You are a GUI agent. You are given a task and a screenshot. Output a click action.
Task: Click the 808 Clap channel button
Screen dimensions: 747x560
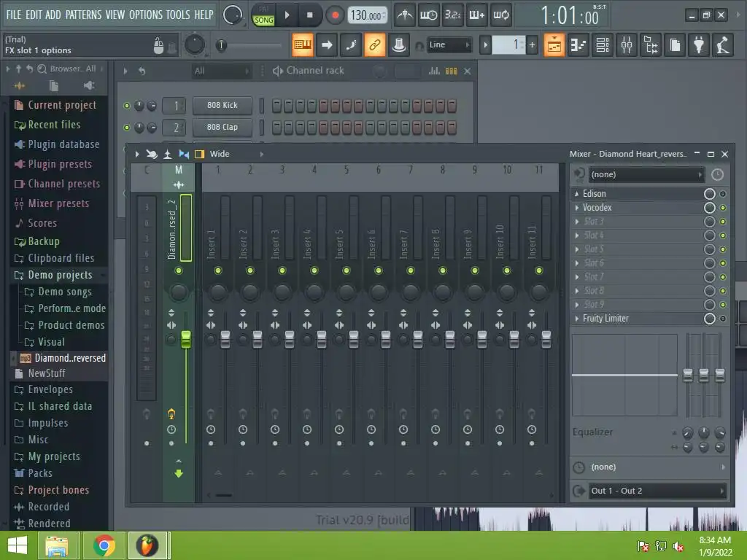click(222, 128)
